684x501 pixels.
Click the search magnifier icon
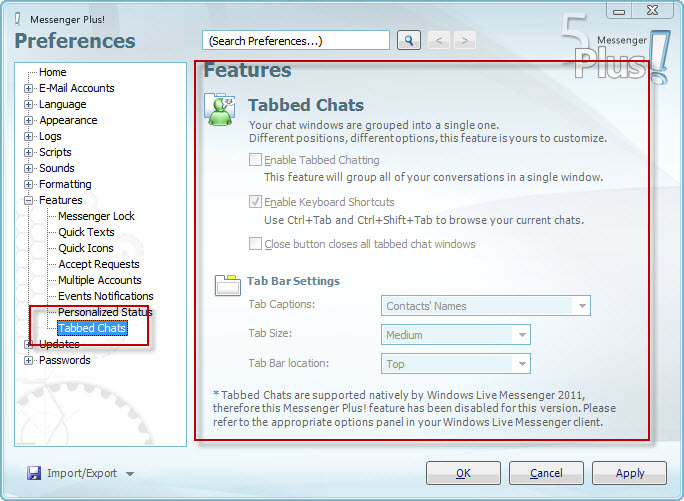coord(409,40)
